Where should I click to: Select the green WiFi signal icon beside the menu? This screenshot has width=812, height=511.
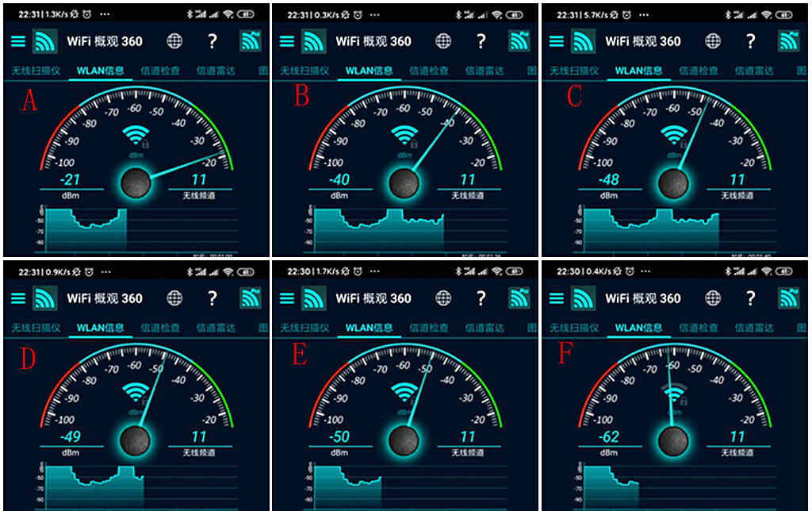46,41
